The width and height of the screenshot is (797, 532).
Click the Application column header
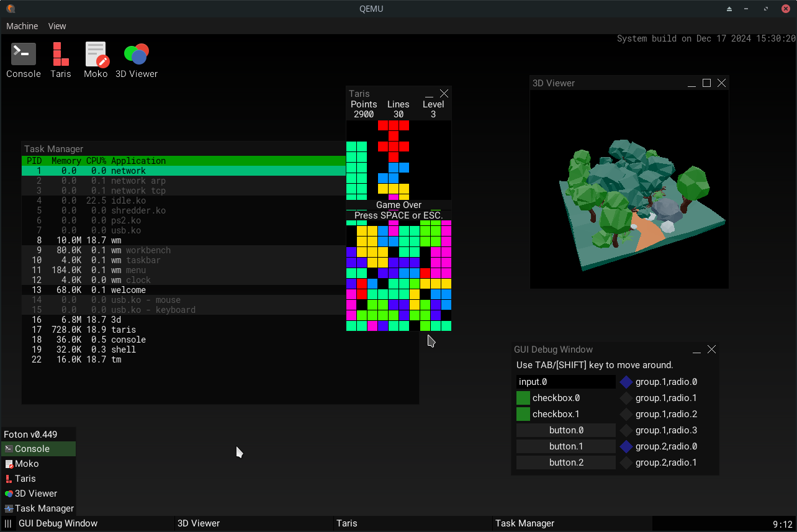pyautogui.click(x=138, y=161)
